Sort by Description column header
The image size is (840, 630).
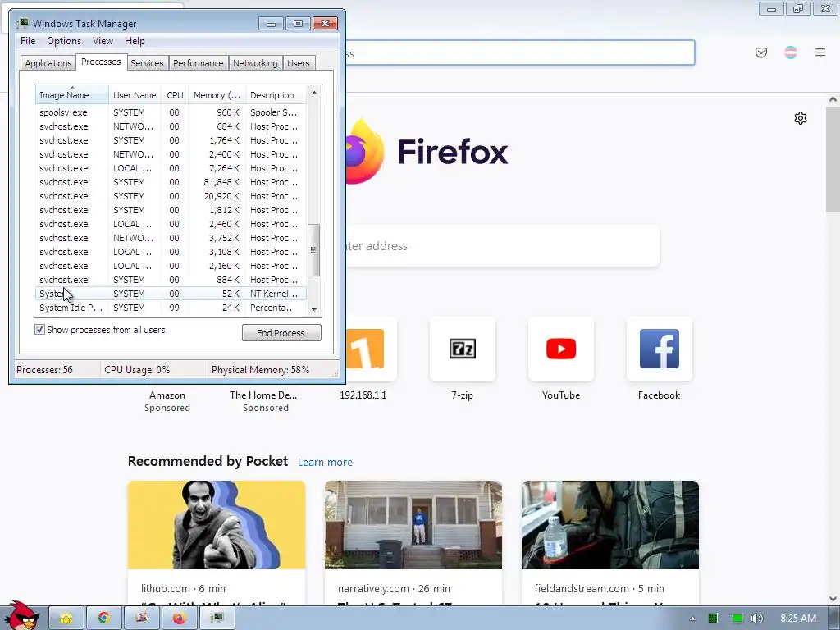[x=276, y=95]
